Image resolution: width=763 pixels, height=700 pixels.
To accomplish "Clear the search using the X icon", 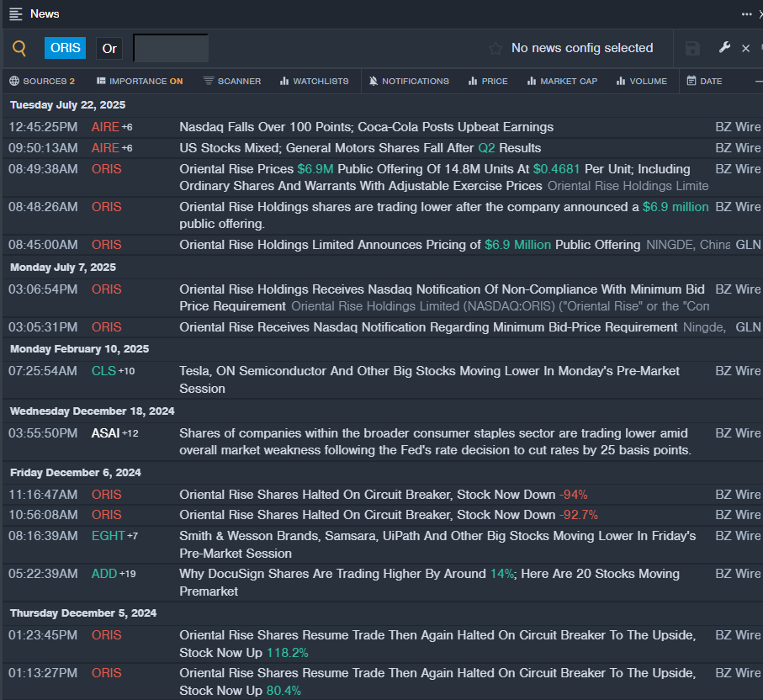I will 745,48.
